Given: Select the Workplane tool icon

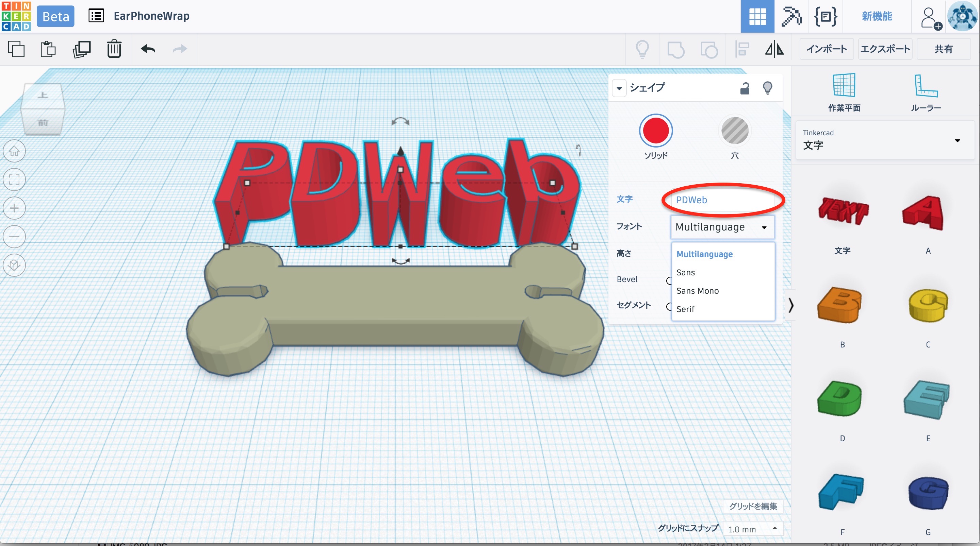Looking at the screenshot, I should (x=844, y=85).
